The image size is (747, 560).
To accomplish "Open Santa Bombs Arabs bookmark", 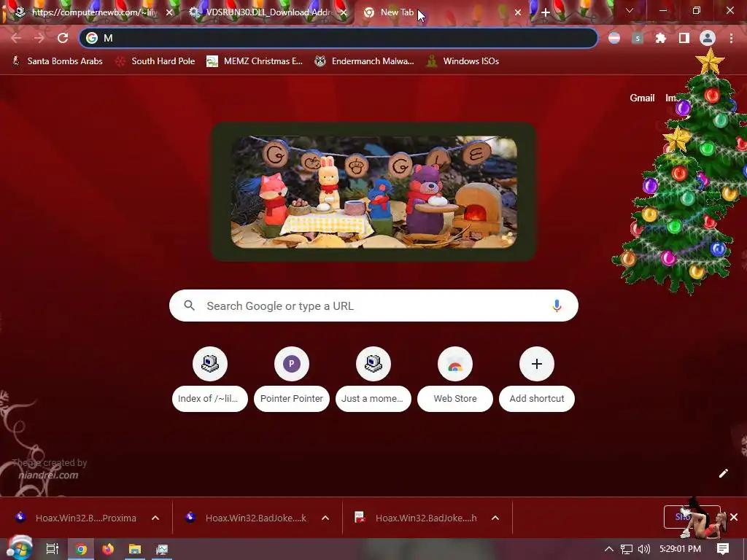I will coord(58,61).
